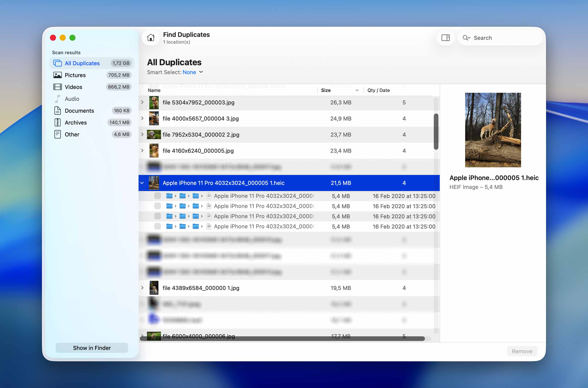Open search options magnifier icon
Screen dimensions: 588x388
(466, 38)
